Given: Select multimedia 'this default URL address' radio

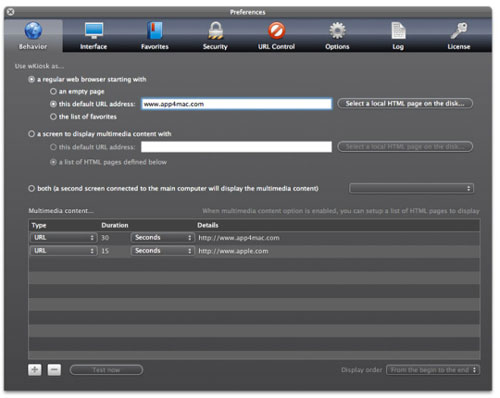Looking at the screenshot, I should (x=53, y=147).
